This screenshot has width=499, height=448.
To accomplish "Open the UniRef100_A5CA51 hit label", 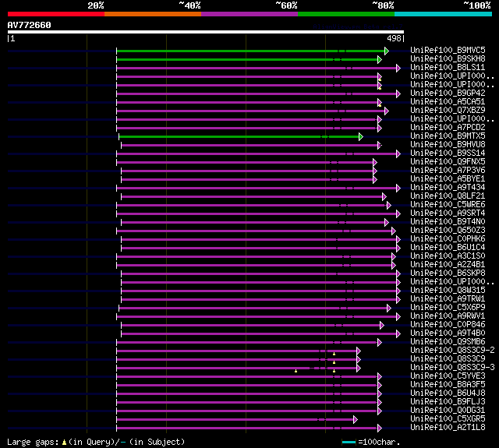I will (448, 102).
